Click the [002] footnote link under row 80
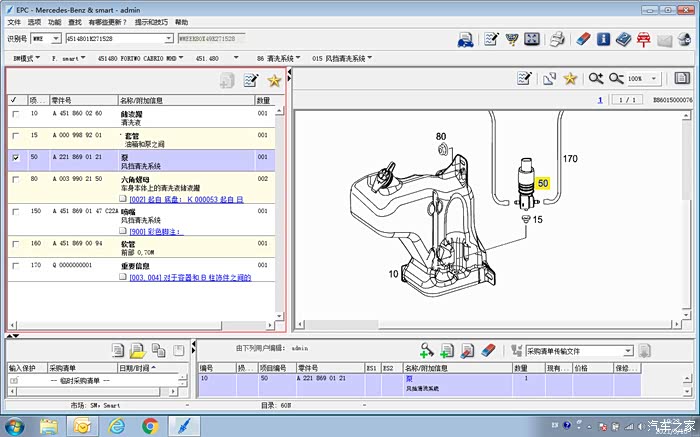 [x=187, y=199]
